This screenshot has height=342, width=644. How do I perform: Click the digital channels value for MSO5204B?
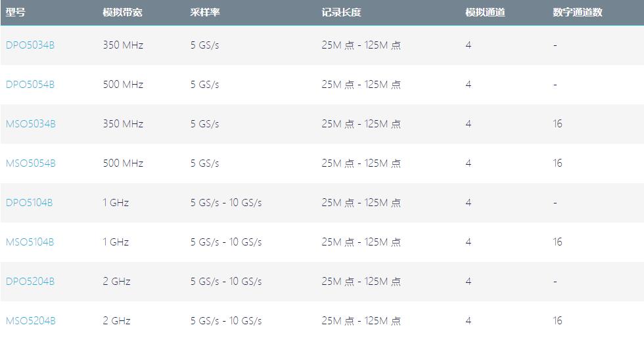(557, 321)
